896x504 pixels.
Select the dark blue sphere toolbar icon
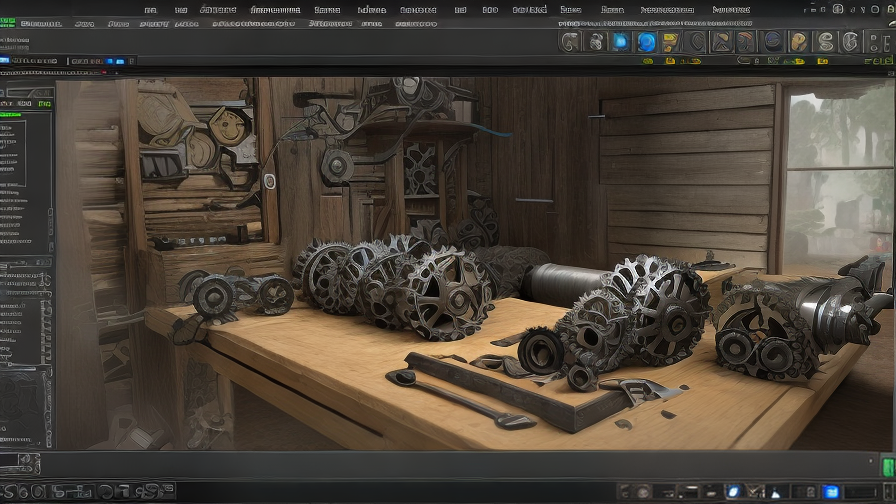773,42
